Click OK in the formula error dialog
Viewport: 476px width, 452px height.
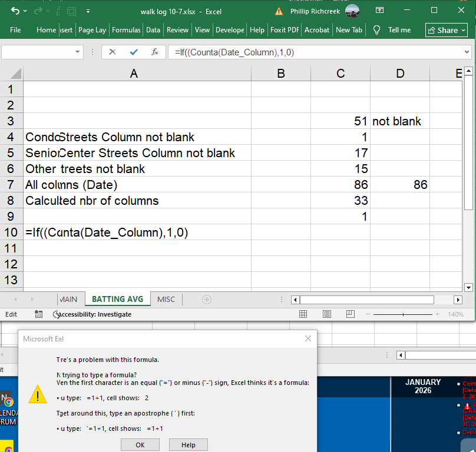click(140, 445)
